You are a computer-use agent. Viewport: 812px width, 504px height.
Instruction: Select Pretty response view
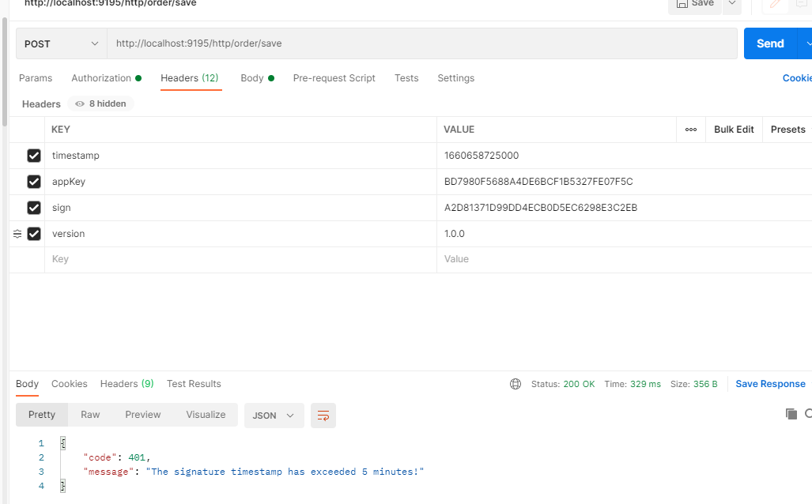[x=42, y=415]
